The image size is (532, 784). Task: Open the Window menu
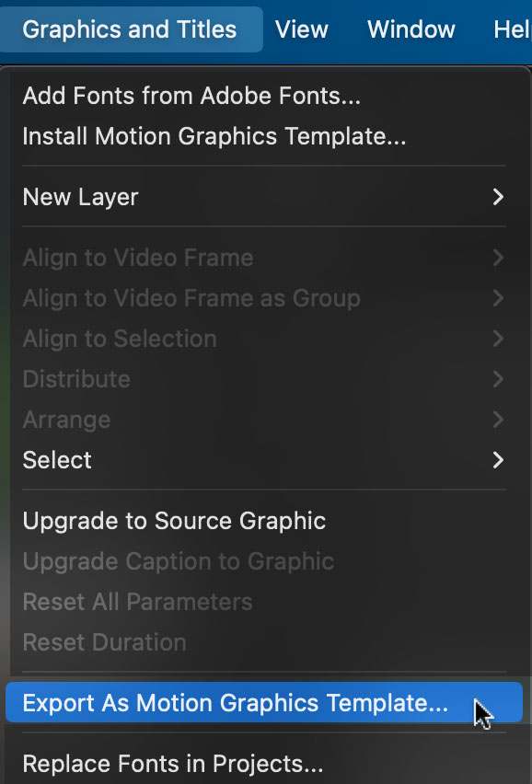(411, 29)
